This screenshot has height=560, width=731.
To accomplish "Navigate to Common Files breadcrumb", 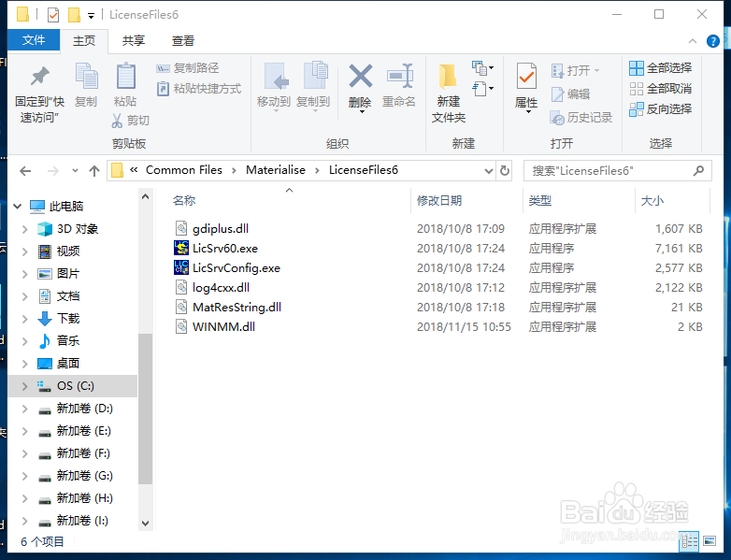I will [183, 170].
